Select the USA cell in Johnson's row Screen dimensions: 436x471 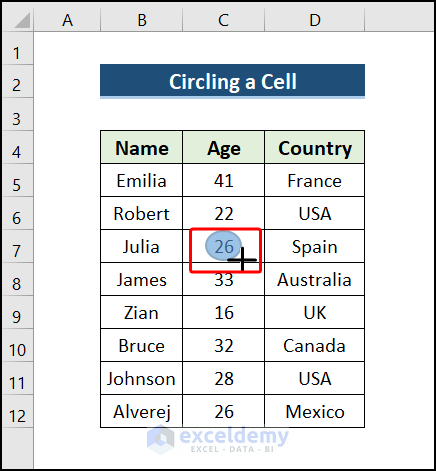pyautogui.click(x=315, y=378)
